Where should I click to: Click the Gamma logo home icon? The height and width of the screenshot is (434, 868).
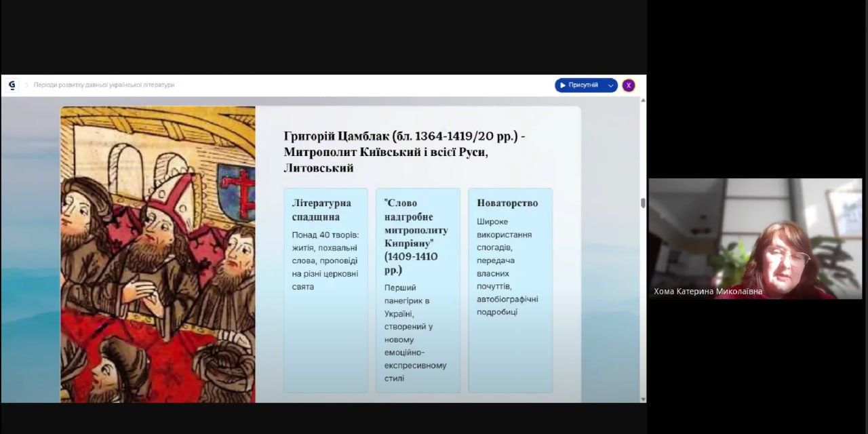point(12,85)
